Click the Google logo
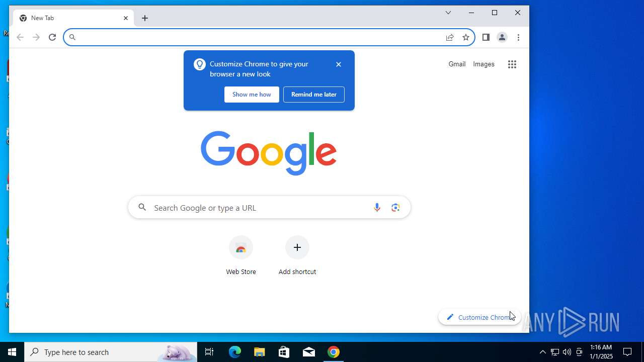644x362 pixels. point(269,153)
